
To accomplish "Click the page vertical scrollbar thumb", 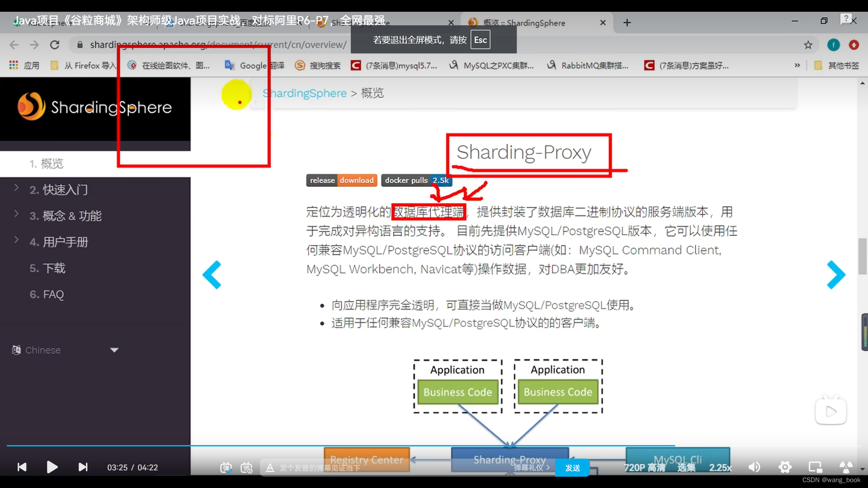I will pos(862,255).
